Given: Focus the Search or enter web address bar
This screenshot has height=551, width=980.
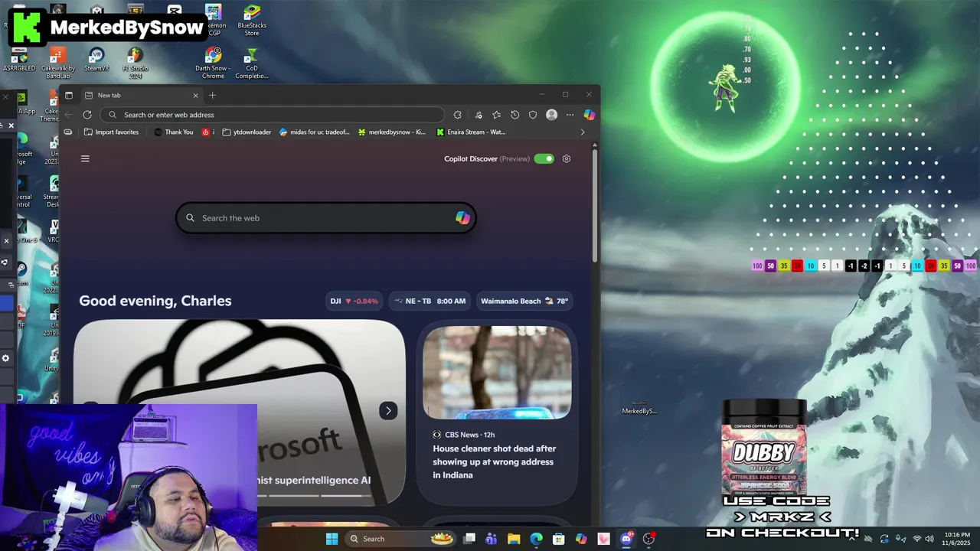Looking at the screenshot, I should coord(273,115).
